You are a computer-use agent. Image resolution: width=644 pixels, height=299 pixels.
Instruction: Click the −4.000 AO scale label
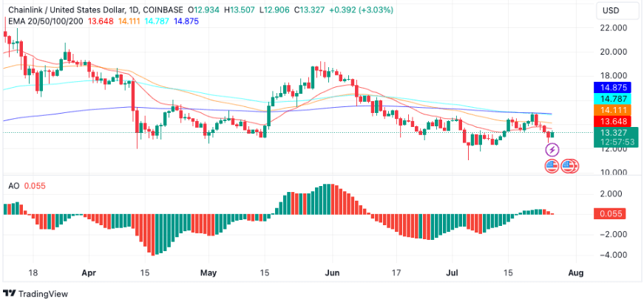[613, 255]
